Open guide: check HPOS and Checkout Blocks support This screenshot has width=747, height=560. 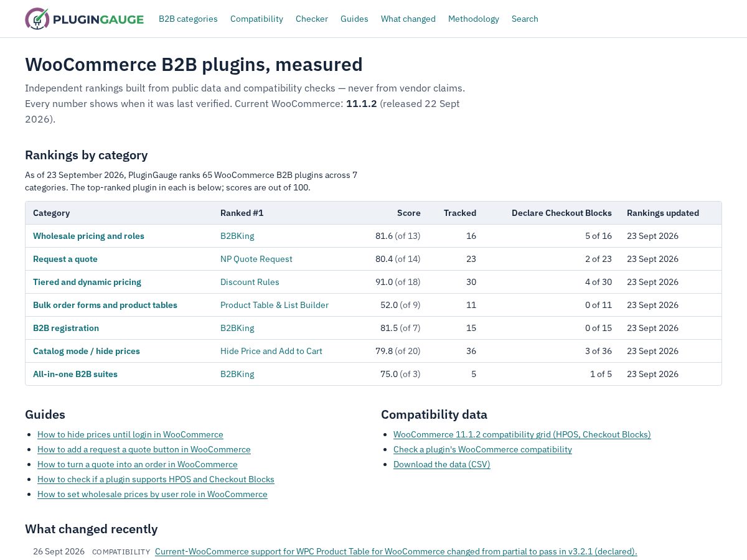point(156,479)
